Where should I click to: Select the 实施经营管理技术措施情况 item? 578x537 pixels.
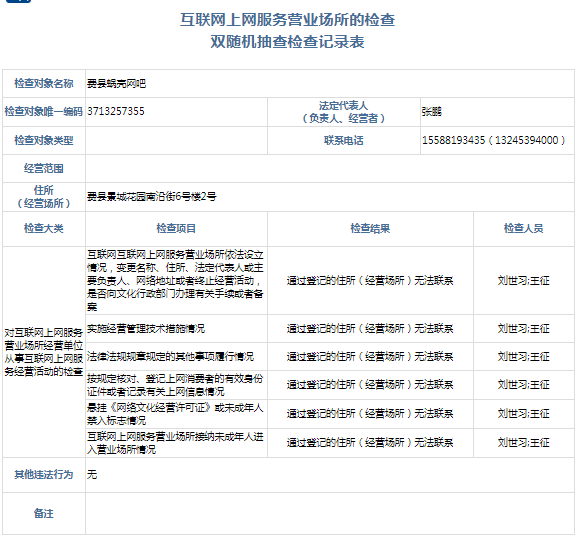[146, 328]
